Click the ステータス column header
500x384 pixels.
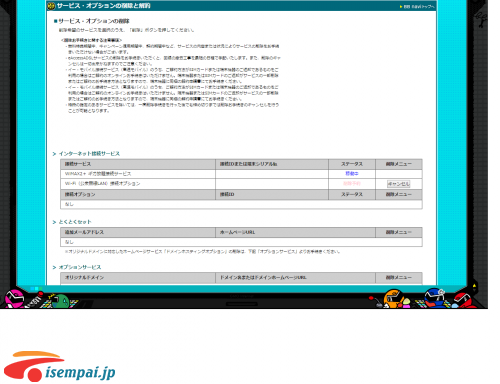(352, 164)
